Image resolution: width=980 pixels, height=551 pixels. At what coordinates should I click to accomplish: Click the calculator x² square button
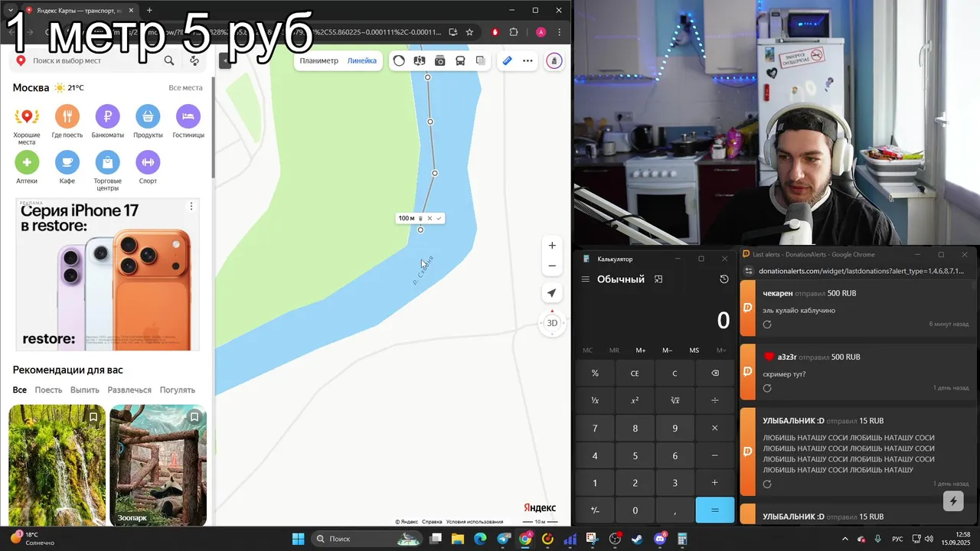[x=635, y=400]
